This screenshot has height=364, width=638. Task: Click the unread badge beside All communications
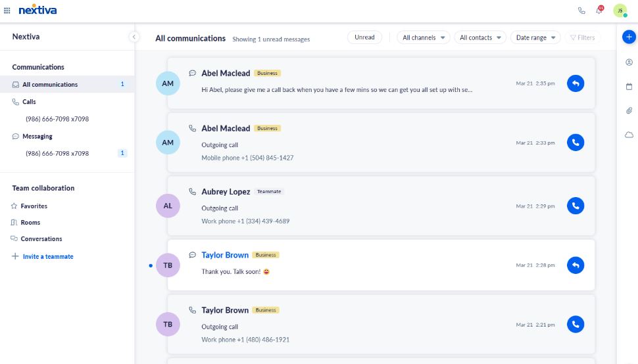pos(122,84)
